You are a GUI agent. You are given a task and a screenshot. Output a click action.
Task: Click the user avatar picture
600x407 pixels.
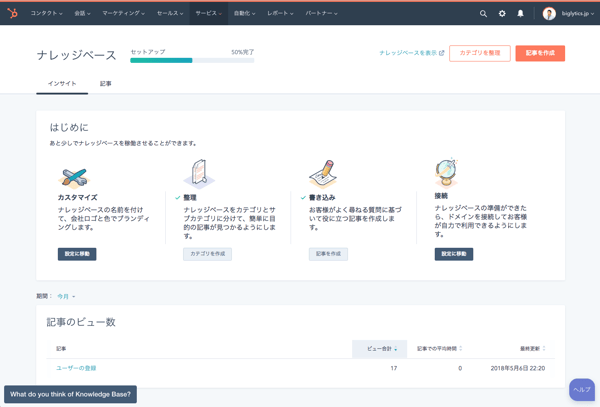click(x=549, y=14)
